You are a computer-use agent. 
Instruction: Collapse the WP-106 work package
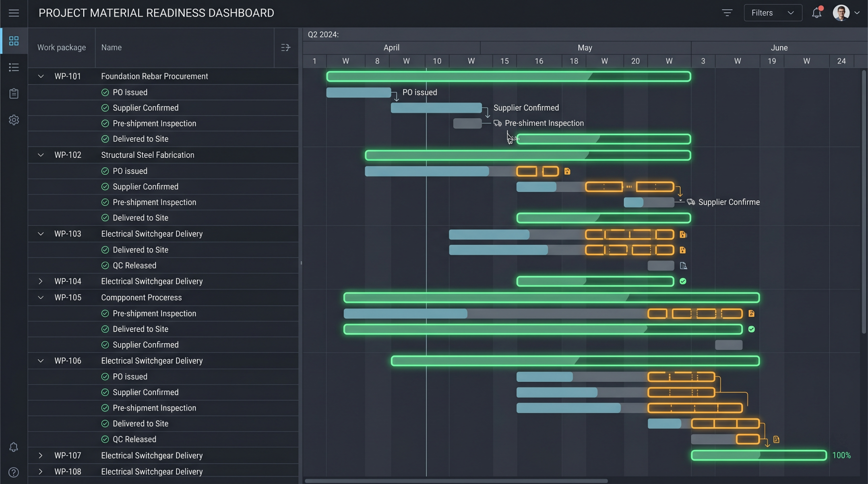tap(41, 361)
